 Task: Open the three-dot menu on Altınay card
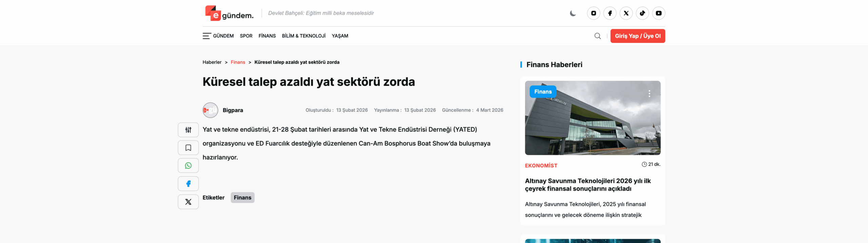[x=649, y=94]
